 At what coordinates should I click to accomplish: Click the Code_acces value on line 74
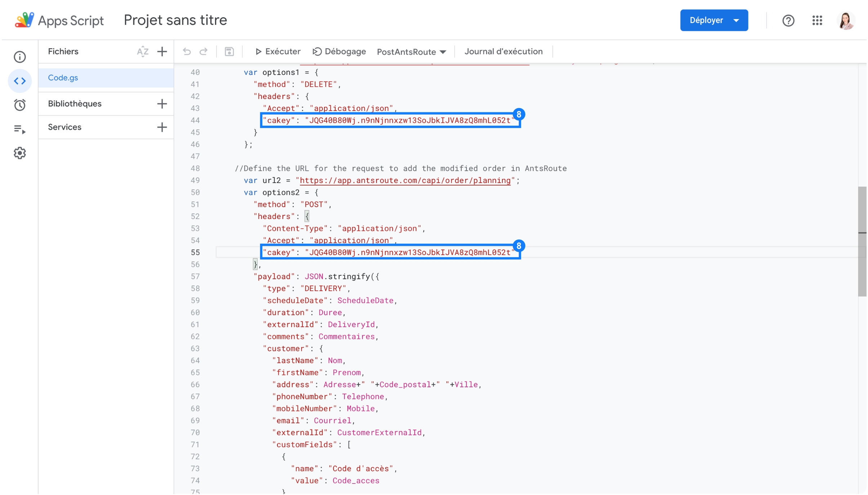[x=356, y=481]
